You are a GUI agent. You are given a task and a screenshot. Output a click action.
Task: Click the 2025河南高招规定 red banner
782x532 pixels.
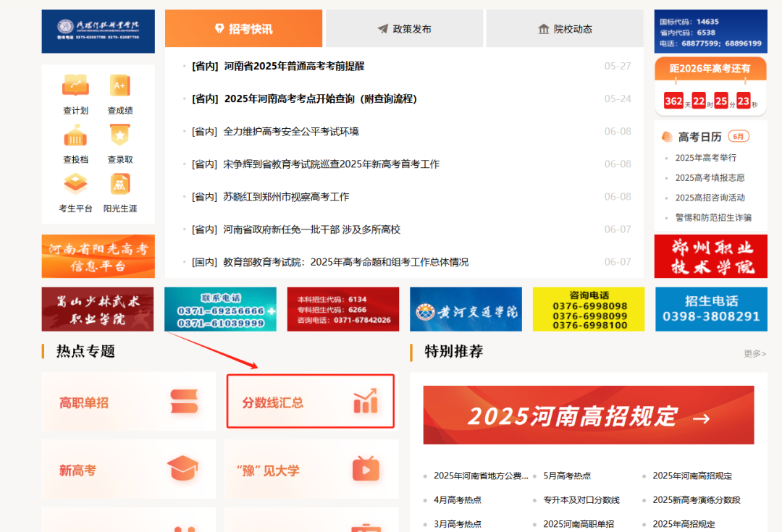pos(589,415)
